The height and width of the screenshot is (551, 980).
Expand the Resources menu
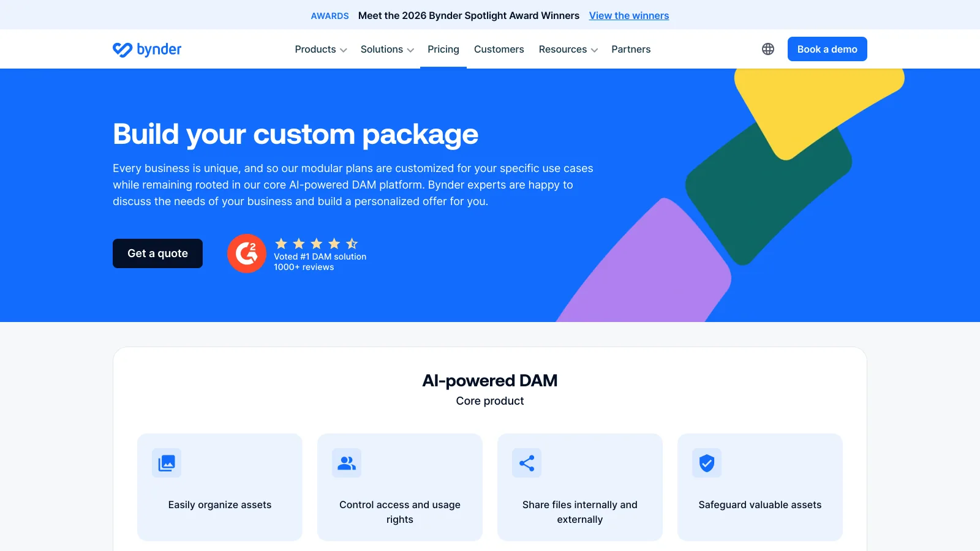(568, 49)
